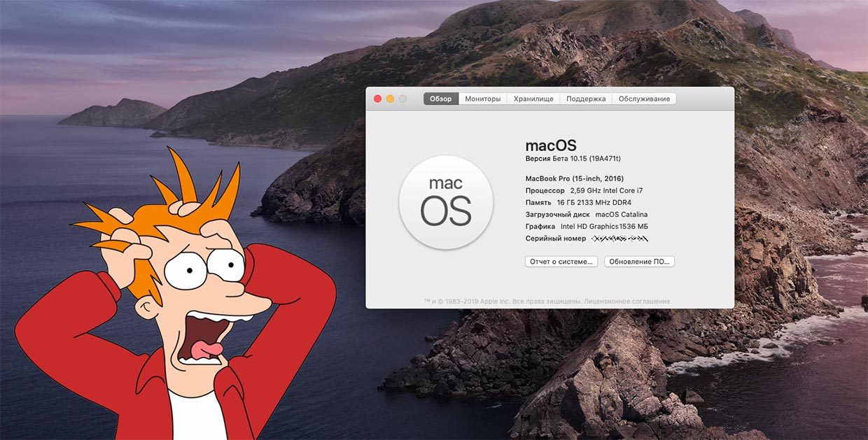Open the Мониторы tab
This screenshot has width=868, height=440.
pos(483,99)
